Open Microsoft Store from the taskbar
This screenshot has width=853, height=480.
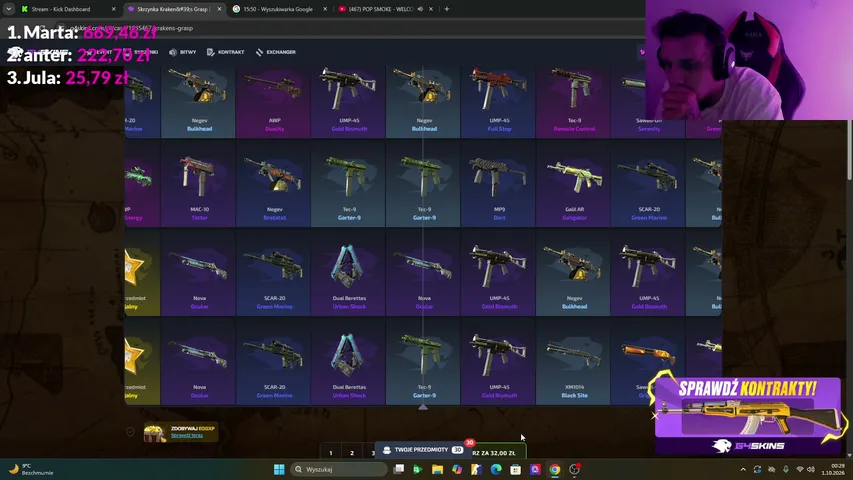tap(516, 469)
